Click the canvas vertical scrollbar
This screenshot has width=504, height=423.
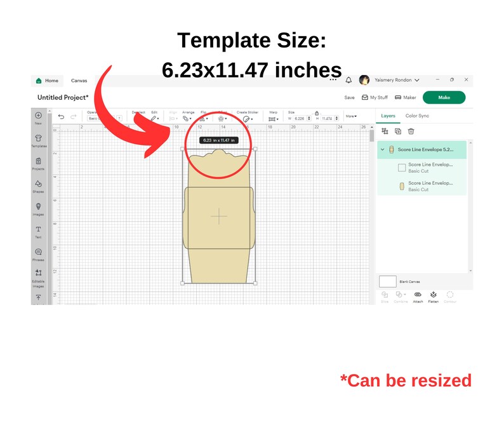372,135
